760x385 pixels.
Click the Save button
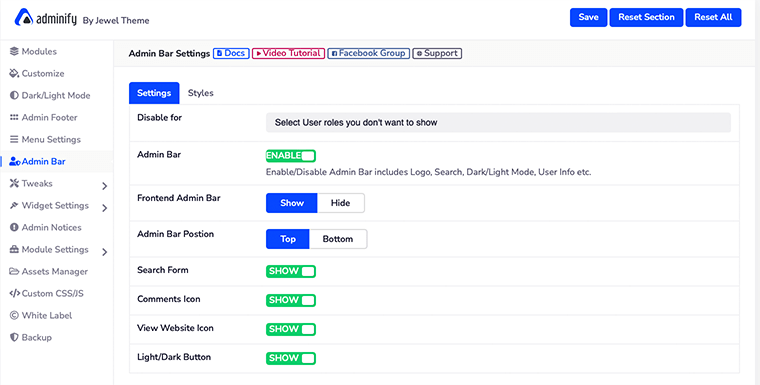coord(588,17)
